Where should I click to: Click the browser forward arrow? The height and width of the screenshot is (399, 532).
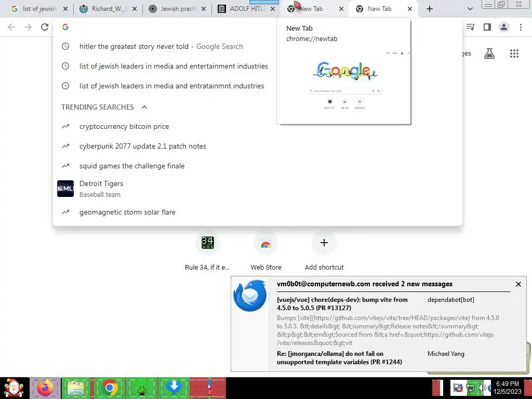tap(28, 27)
